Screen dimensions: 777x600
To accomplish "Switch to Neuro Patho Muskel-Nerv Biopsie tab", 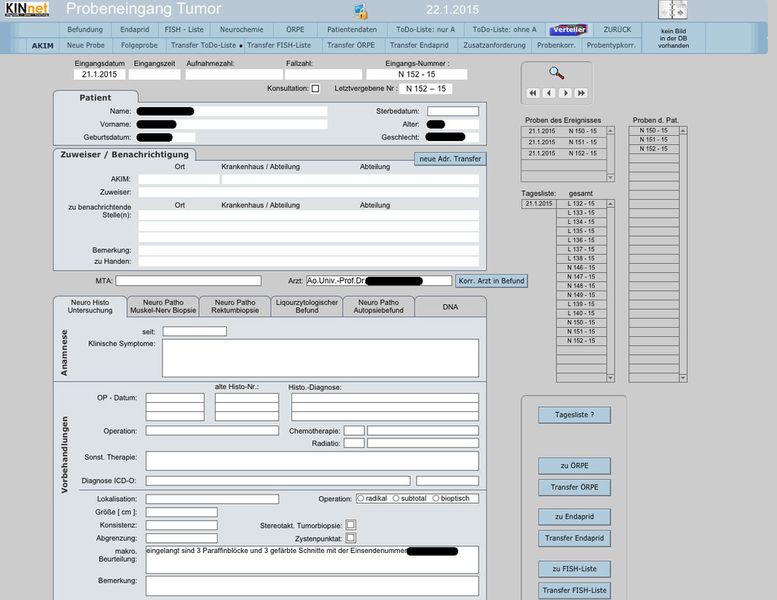I will pos(163,306).
